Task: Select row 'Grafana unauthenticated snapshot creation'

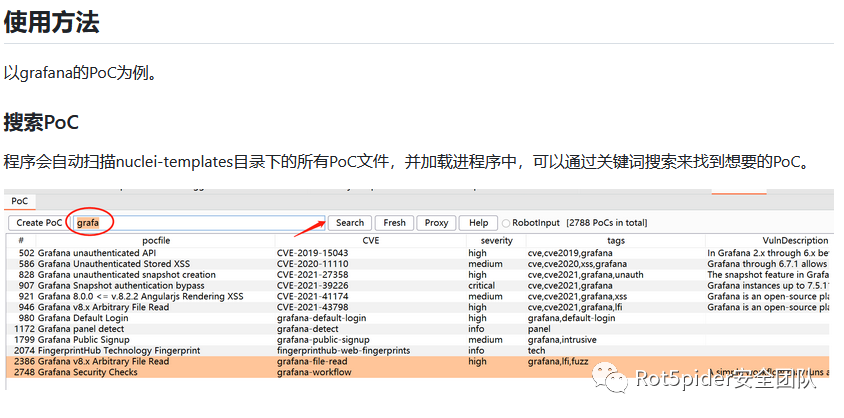Action: tap(420, 274)
